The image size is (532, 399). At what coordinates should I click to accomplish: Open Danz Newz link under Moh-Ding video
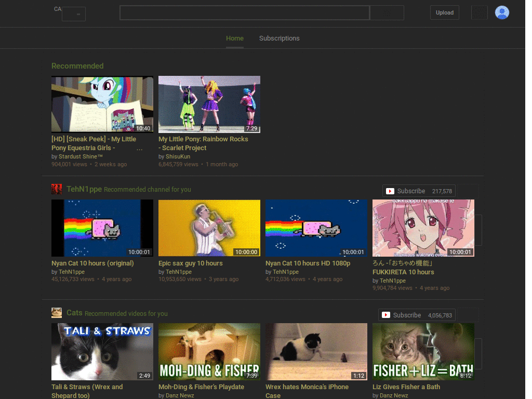click(180, 395)
